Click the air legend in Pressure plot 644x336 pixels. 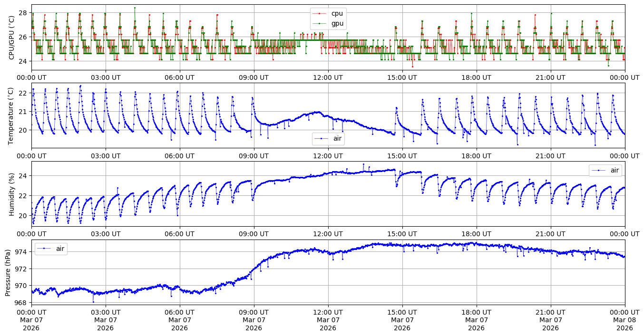51,249
